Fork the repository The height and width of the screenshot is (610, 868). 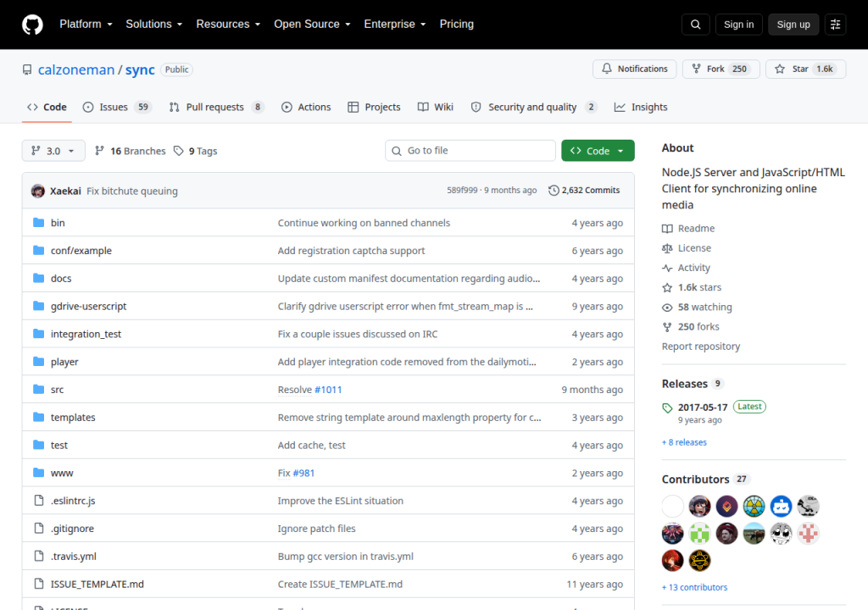point(721,69)
